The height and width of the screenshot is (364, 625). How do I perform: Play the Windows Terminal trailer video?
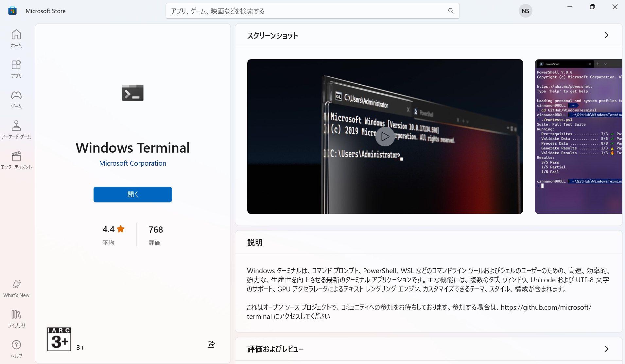(385, 137)
